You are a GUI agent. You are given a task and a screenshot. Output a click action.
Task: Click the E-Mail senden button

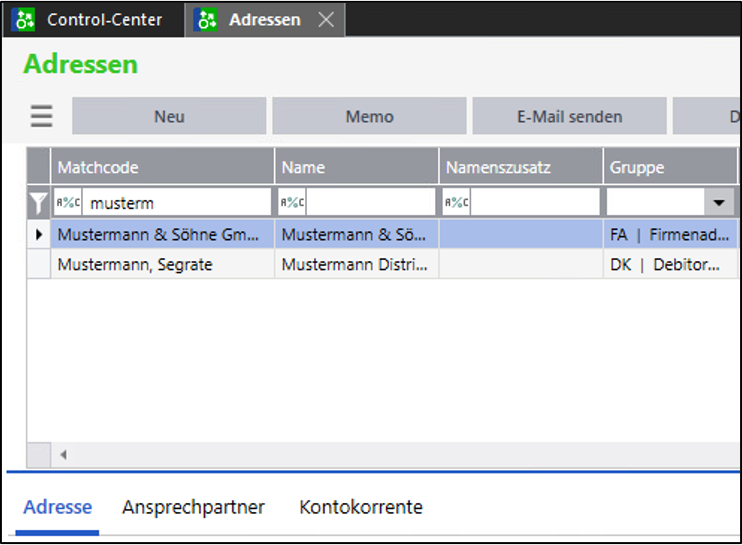click(569, 116)
